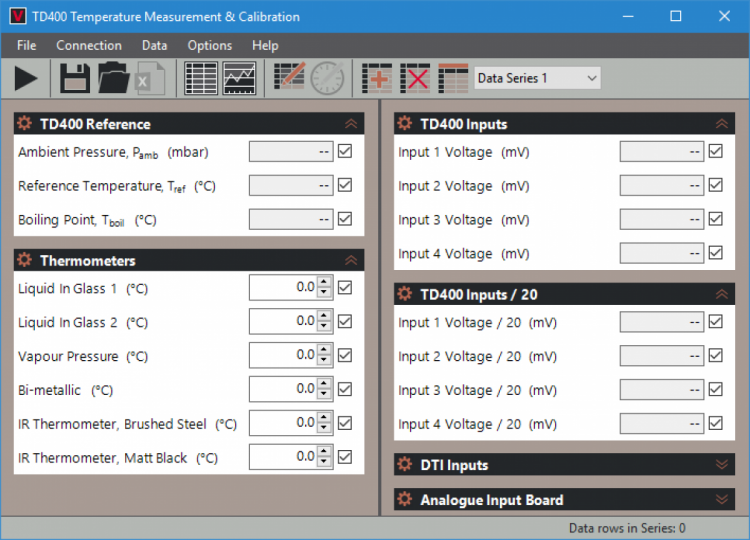The height and width of the screenshot is (540, 750).
Task: Delete data row with red X icon
Action: click(x=415, y=78)
